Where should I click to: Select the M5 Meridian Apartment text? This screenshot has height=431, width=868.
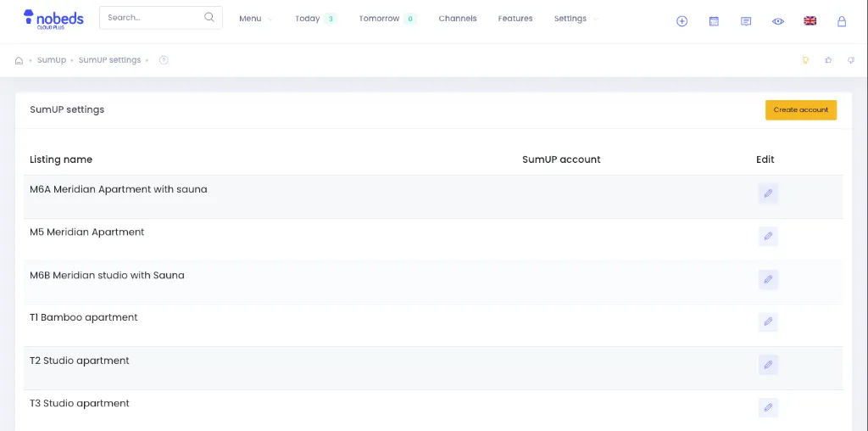click(87, 232)
